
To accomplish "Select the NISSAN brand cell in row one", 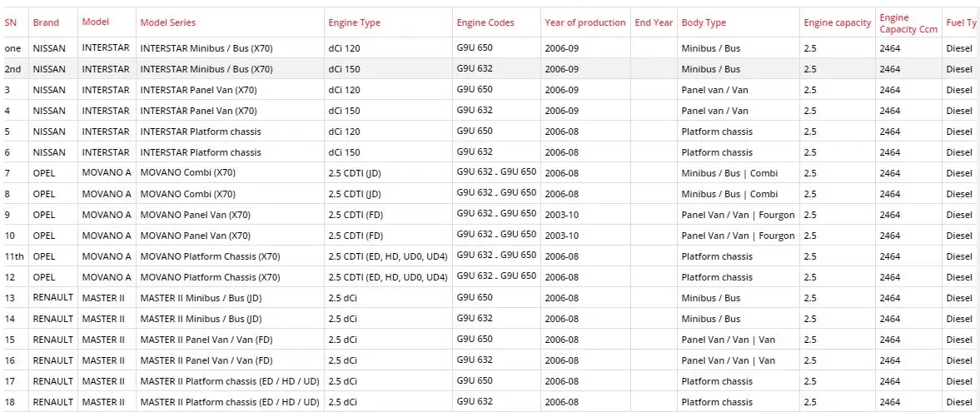I will pyautogui.click(x=49, y=48).
